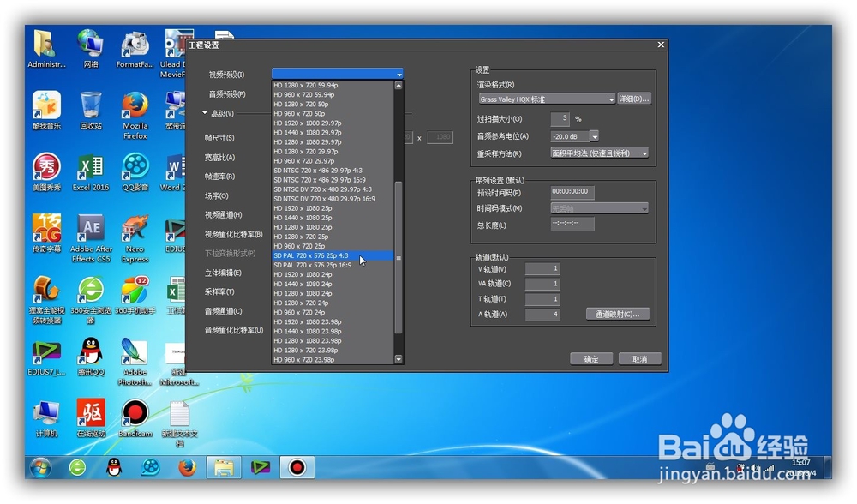The image size is (857, 504).
Task: Select HD 960 x 720 50p preset
Action: 333,114
